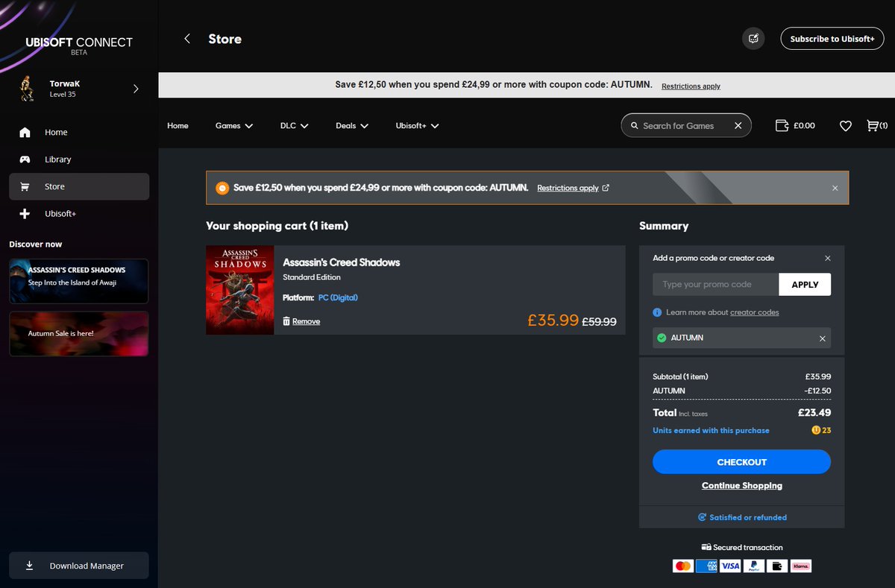Click the VISA payment icon

tap(730, 566)
